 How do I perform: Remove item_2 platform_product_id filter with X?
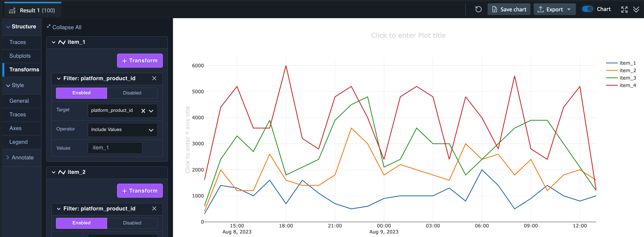pos(154,208)
